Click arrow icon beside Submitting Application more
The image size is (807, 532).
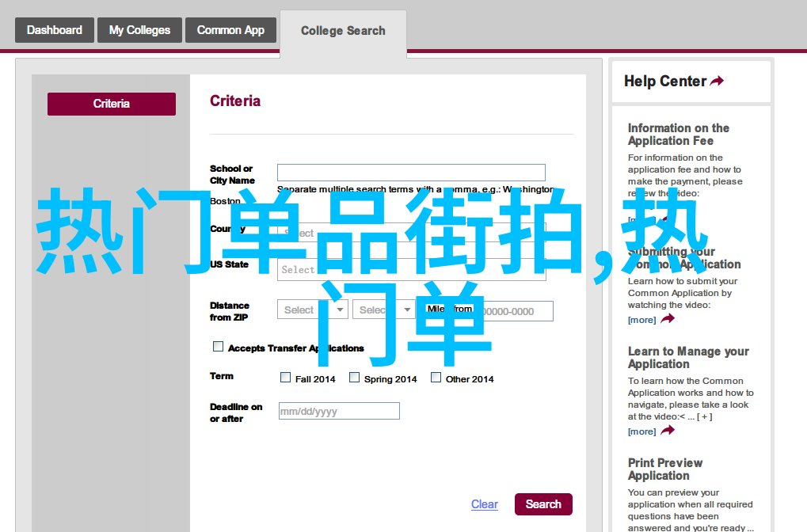(x=668, y=319)
